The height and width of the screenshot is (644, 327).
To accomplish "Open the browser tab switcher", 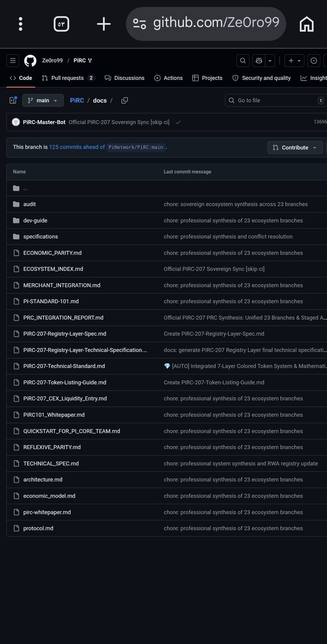I will pyautogui.click(x=61, y=24).
